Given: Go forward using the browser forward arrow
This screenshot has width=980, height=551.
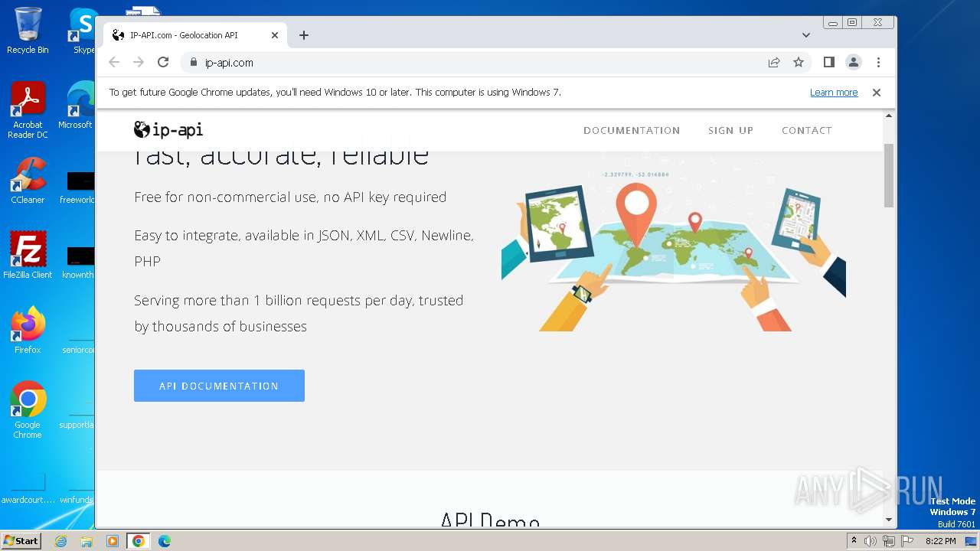Looking at the screenshot, I should pyautogui.click(x=139, y=62).
